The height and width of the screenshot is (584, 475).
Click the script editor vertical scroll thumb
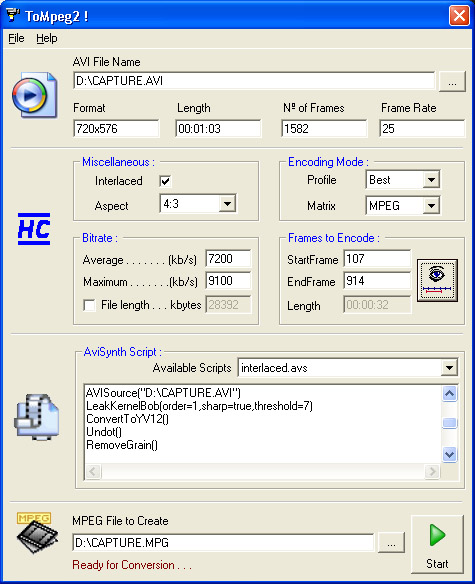(449, 423)
